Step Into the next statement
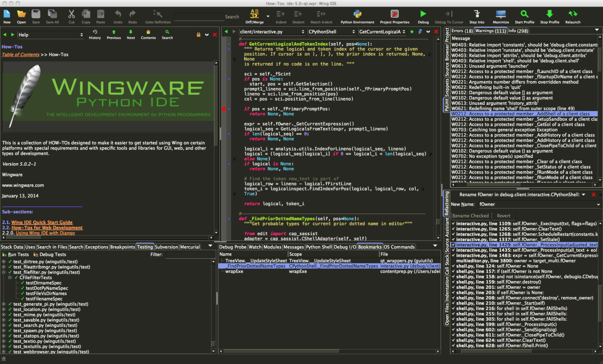This screenshot has width=603, height=364. (477, 14)
